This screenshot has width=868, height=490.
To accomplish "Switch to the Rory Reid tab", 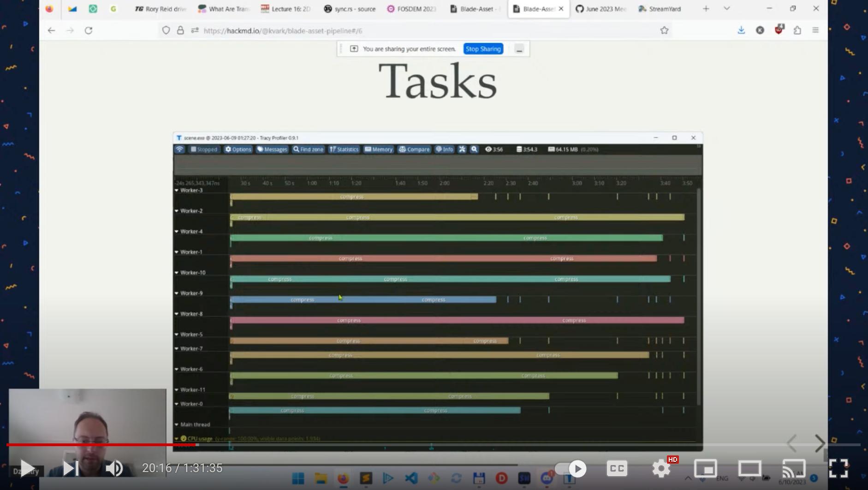I will point(161,9).
